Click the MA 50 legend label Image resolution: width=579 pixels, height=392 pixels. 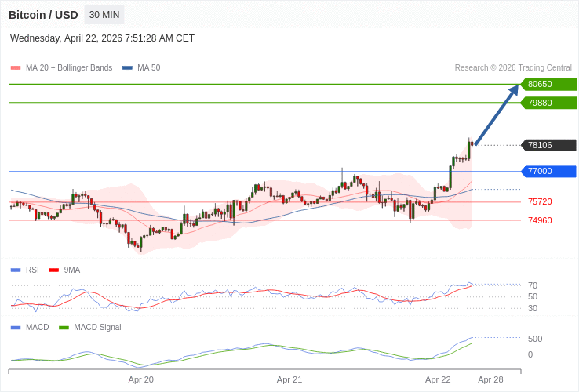pos(149,68)
